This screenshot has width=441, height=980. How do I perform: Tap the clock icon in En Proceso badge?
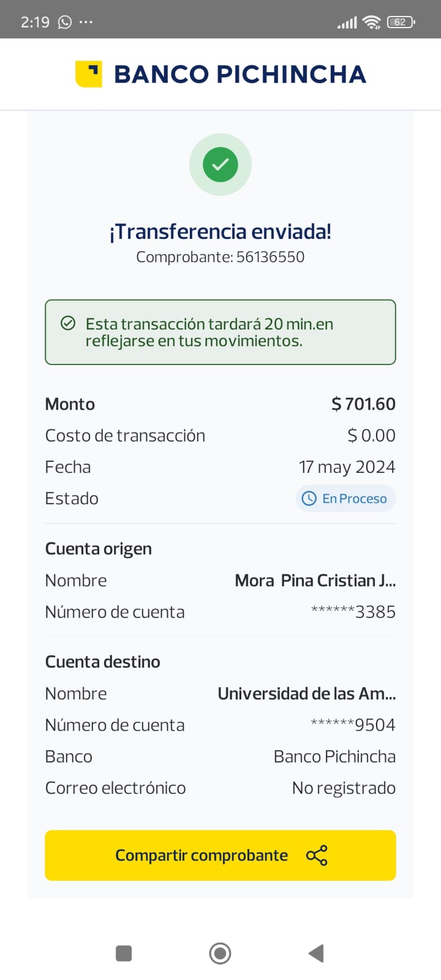click(x=309, y=499)
